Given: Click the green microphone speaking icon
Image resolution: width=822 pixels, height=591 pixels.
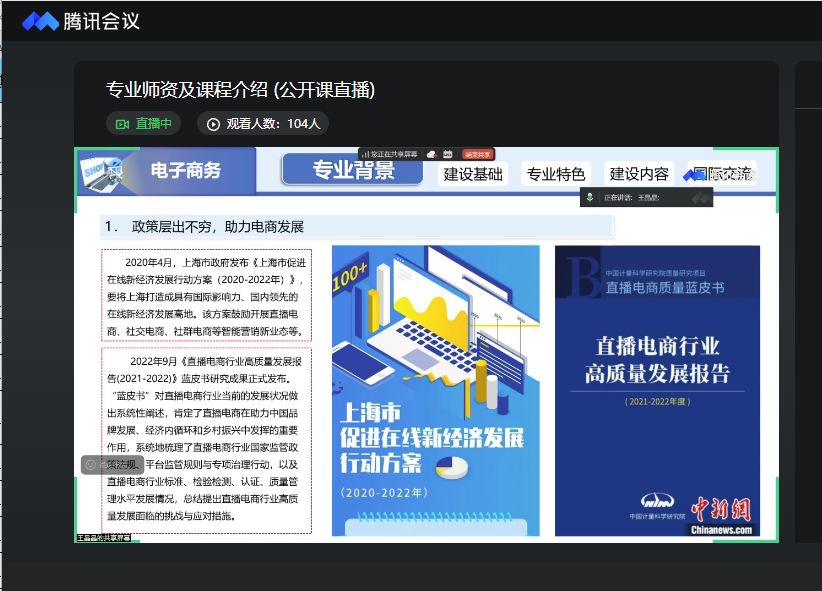Looking at the screenshot, I should coord(591,197).
